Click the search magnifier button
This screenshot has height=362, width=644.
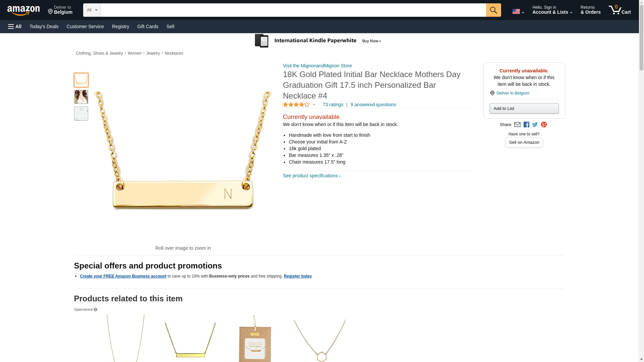493,10
